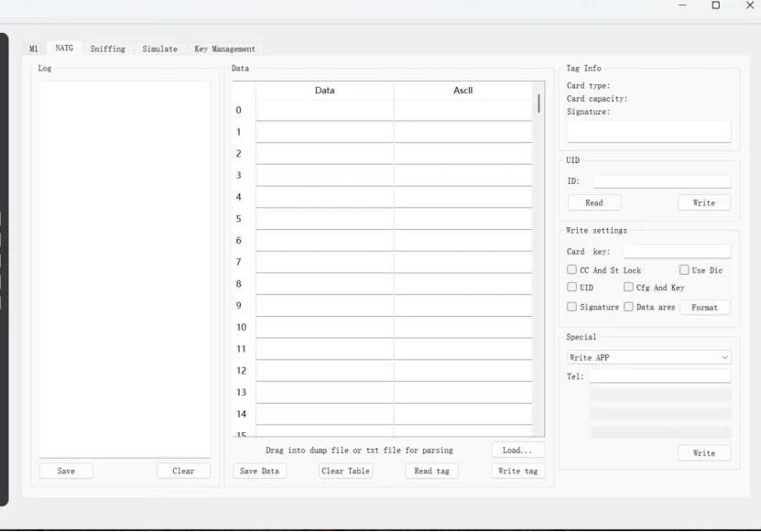Screen dimensions: 761x532
Task: Click inside the Log text area
Action: [125, 269]
